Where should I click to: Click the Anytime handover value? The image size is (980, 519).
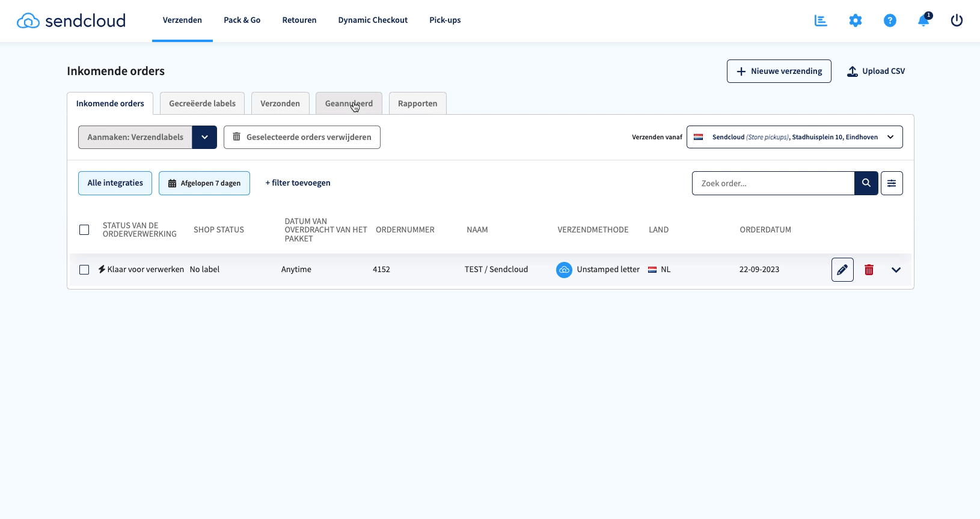click(296, 270)
